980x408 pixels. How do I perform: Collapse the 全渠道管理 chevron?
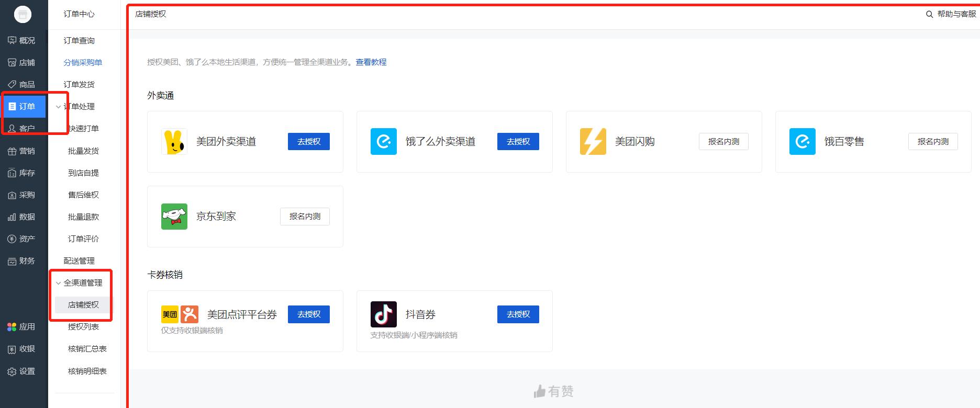click(58, 283)
